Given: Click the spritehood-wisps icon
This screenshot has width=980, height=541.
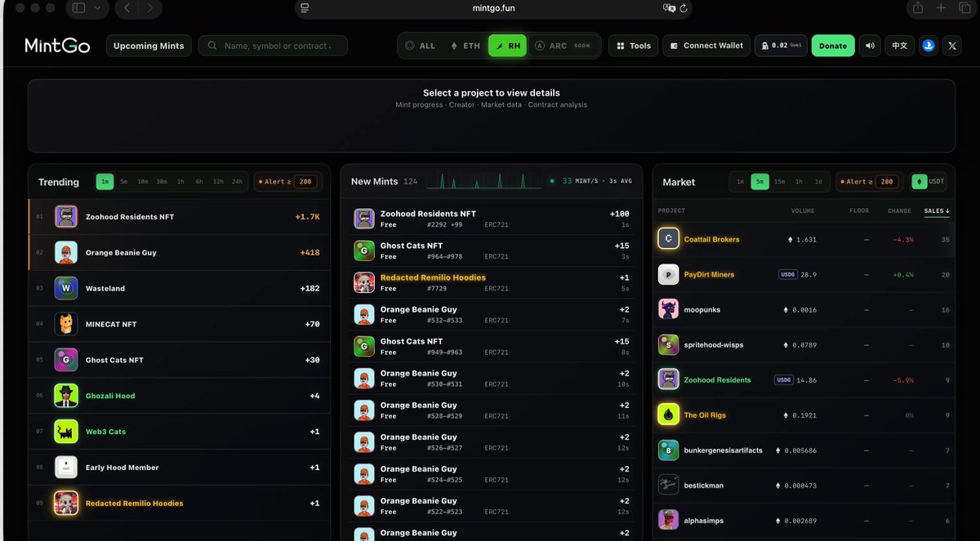Looking at the screenshot, I should click(669, 345).
